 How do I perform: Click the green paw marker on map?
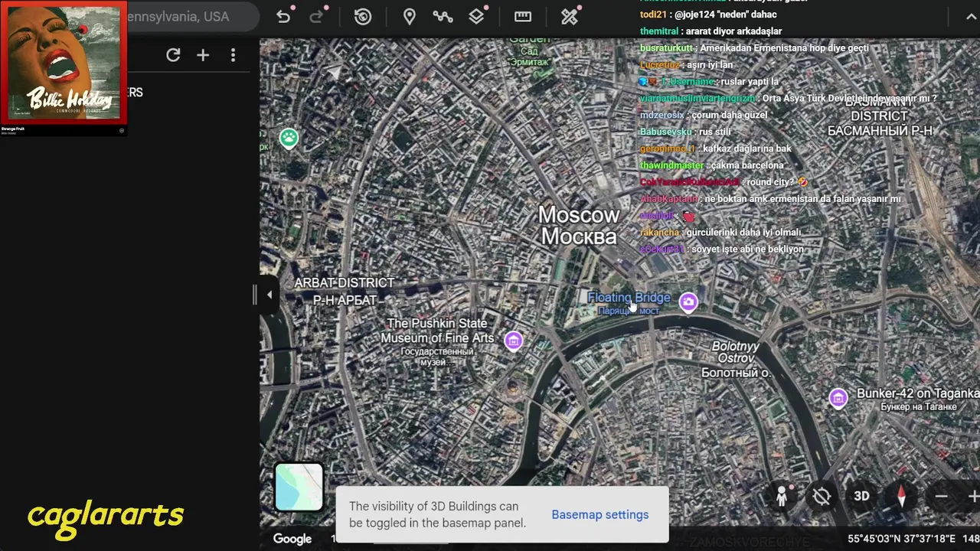289,139
